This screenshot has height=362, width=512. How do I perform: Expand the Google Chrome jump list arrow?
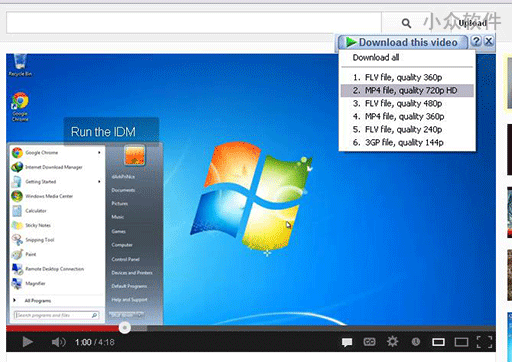pyautogui.click(x=99, y=153)
